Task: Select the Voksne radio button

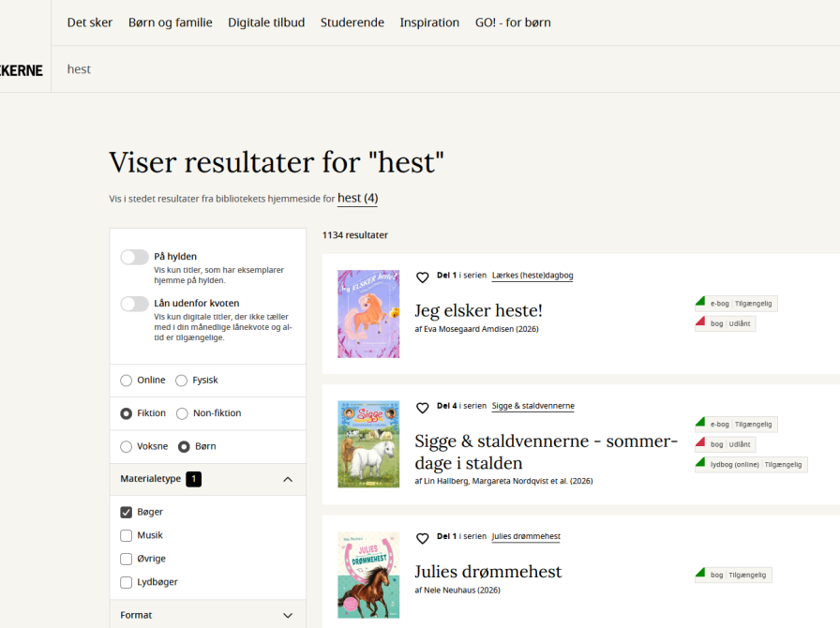Action: [126, 447]
